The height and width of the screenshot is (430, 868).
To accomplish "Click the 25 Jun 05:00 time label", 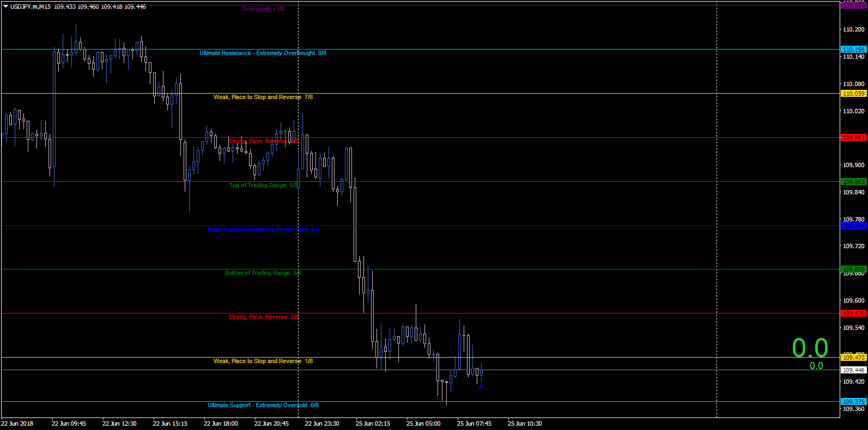I will [423, 423].
